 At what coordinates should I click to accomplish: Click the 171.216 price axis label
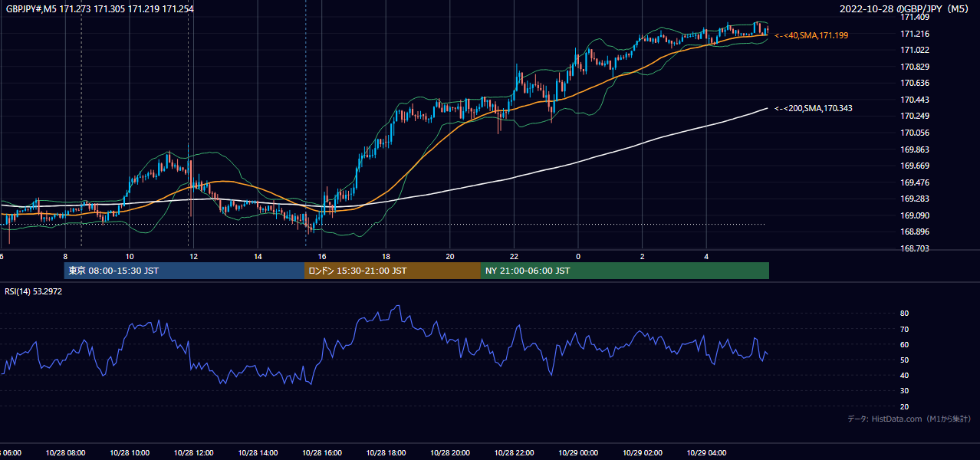915,34
